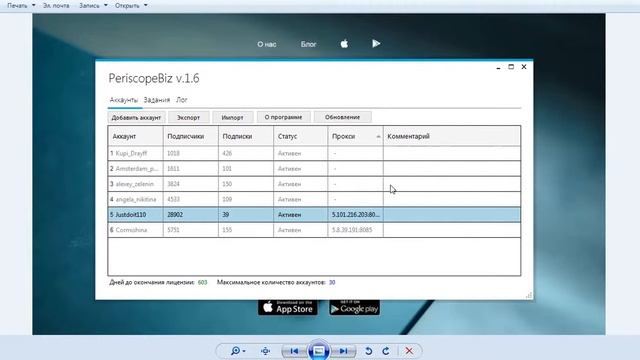Click subscriptions value 155 in row 6

227,230
